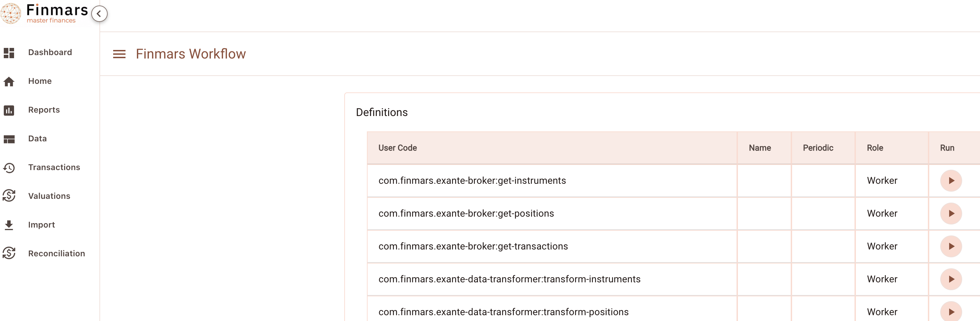Image resolution: width=980 pixels, height=321 pixels.
Task: Collapse the sidebar with the chevron button
Action: click(x=99, y=14)
